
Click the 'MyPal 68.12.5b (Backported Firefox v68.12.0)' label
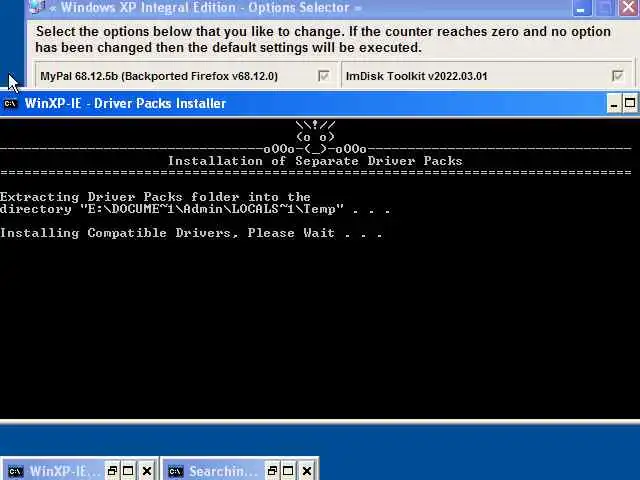[159, 76]
